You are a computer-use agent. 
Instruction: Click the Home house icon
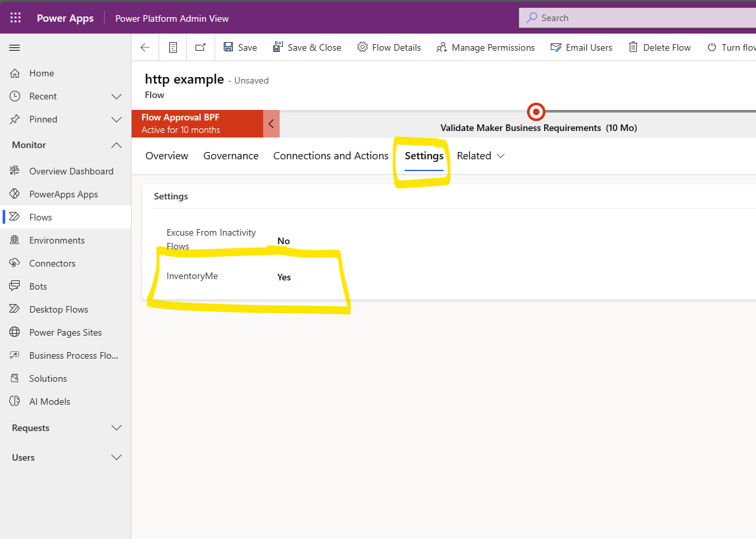pyautogui.click(x=15, y=73)
